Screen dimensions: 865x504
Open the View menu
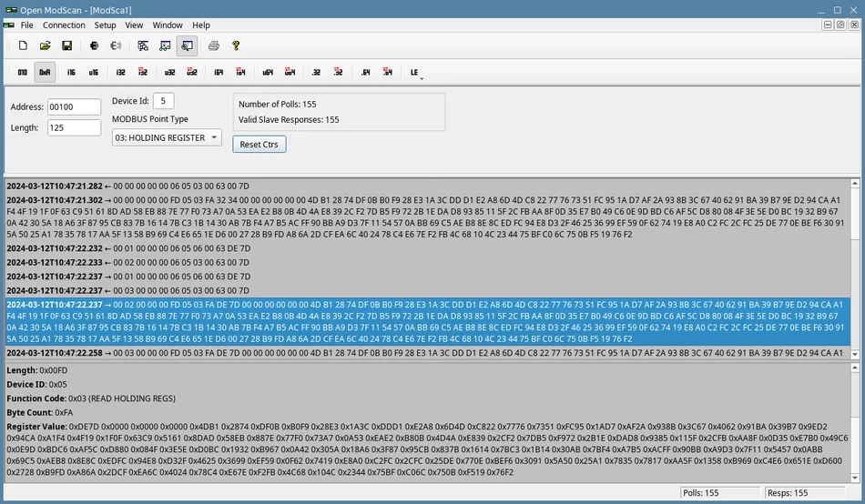pos(134,25)
